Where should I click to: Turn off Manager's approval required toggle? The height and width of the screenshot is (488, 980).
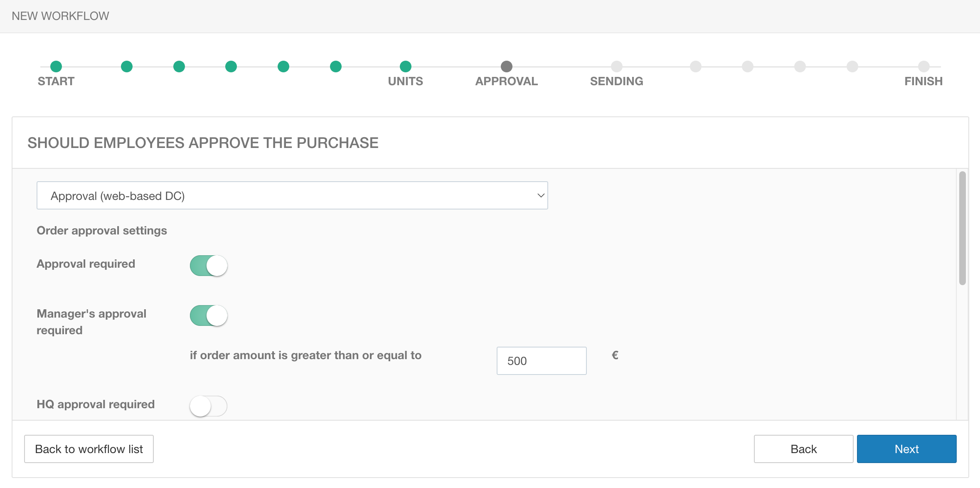point(209,315)
